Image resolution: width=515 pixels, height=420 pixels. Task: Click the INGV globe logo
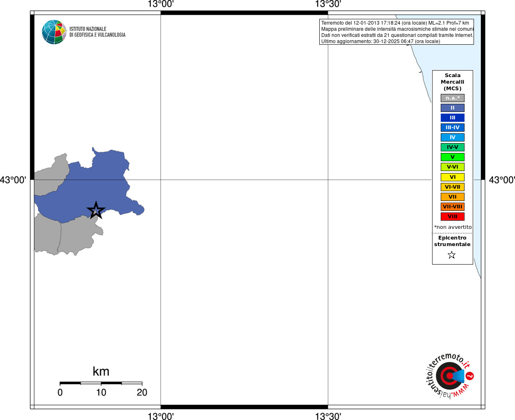54,32
